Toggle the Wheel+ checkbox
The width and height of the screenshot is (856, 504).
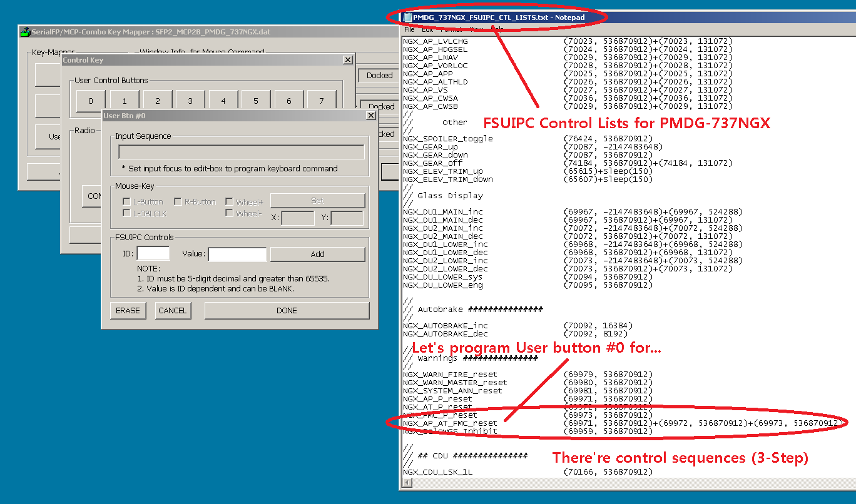(229, 202)
